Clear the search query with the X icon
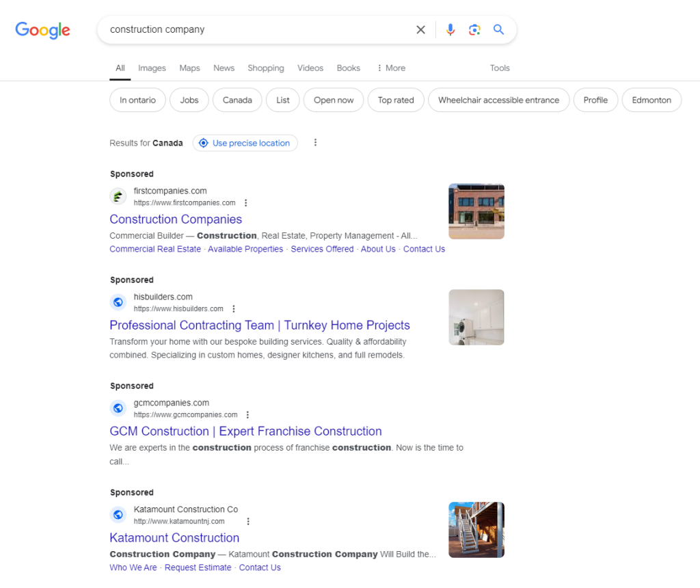 420,29
